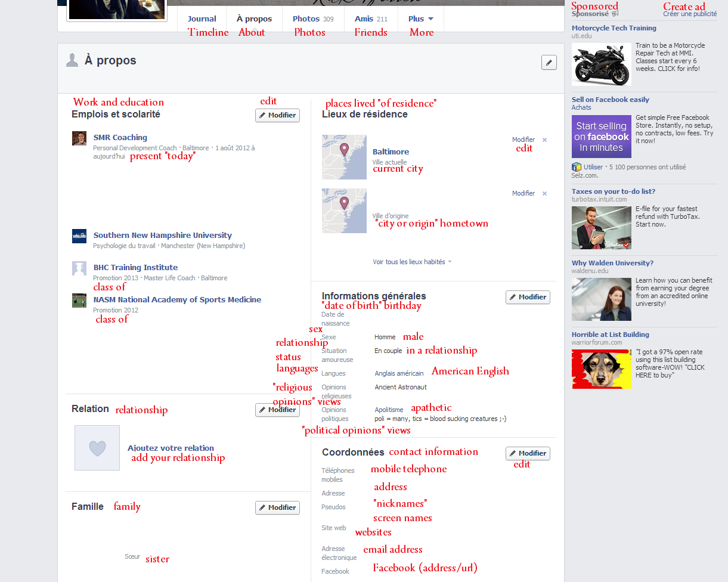Open the Ville d'origine map thumbnail
728x582 pixels.
(344, 210)
